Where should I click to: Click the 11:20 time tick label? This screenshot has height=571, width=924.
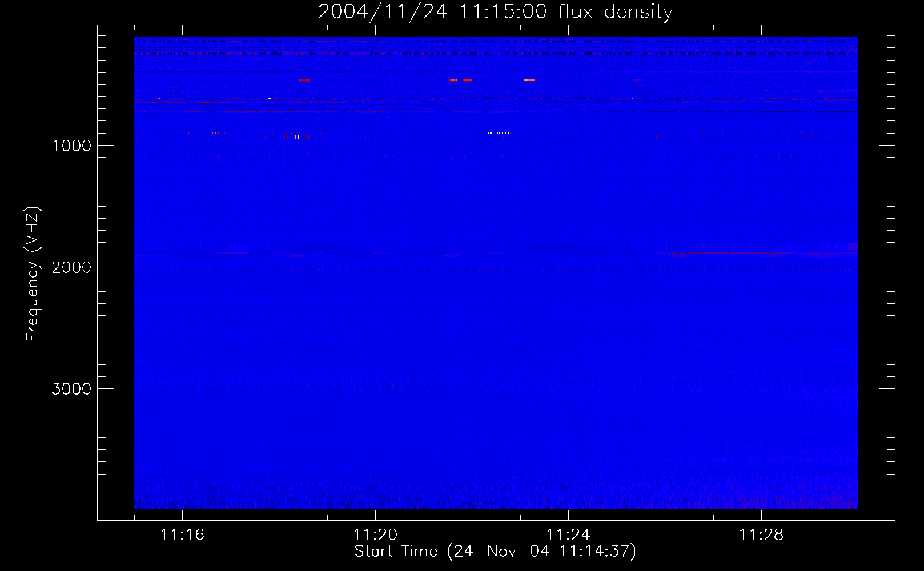[x=375, y=534]
